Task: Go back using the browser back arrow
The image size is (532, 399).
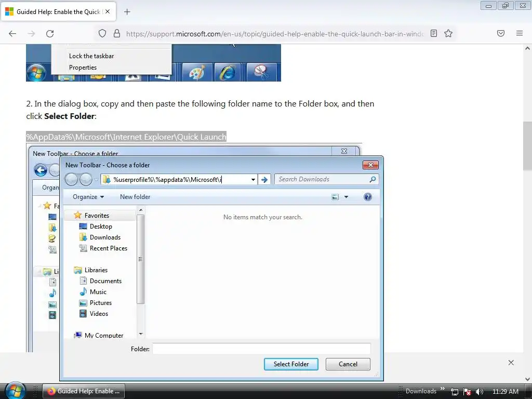Action: [12, 34]
